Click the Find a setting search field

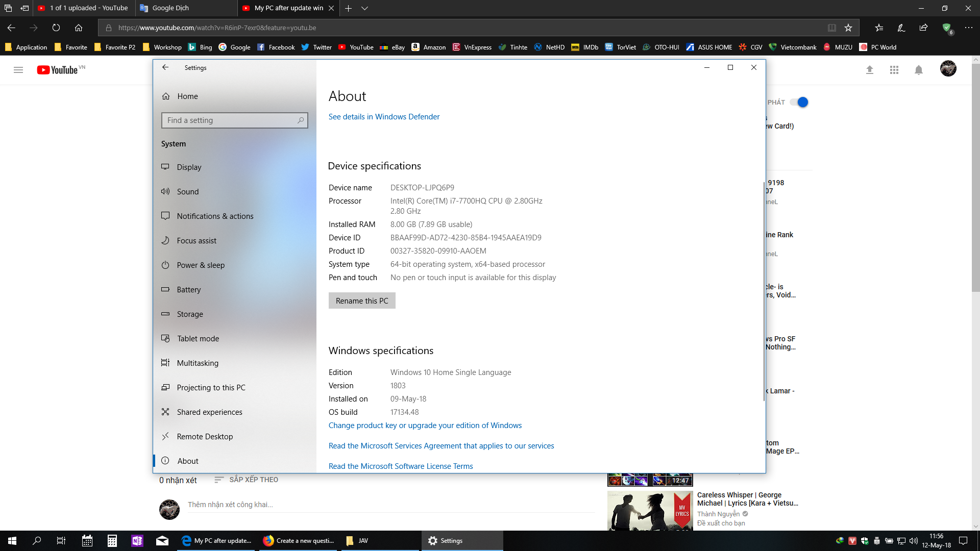pyautogui.click(x=234, y=120)
